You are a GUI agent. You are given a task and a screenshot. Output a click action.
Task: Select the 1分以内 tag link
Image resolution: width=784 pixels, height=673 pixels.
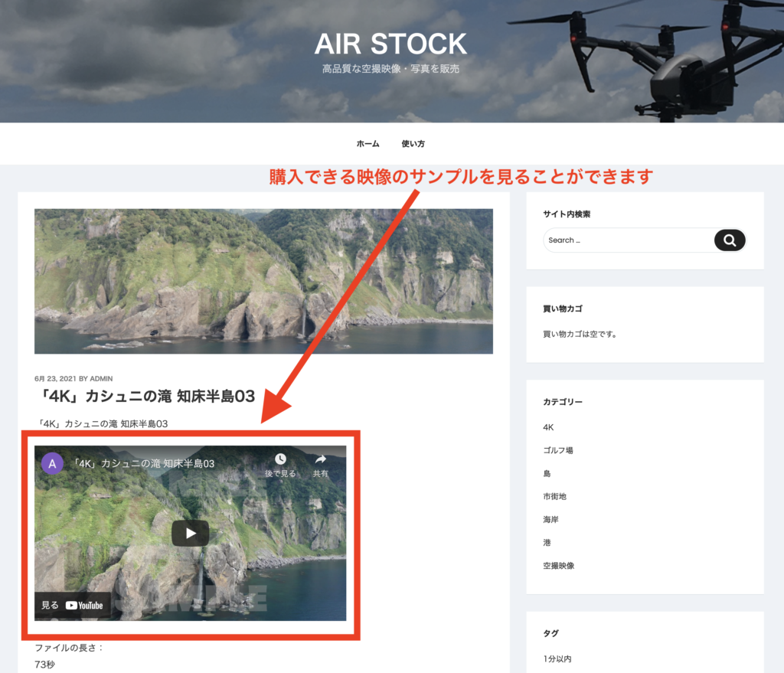[557, 659]
